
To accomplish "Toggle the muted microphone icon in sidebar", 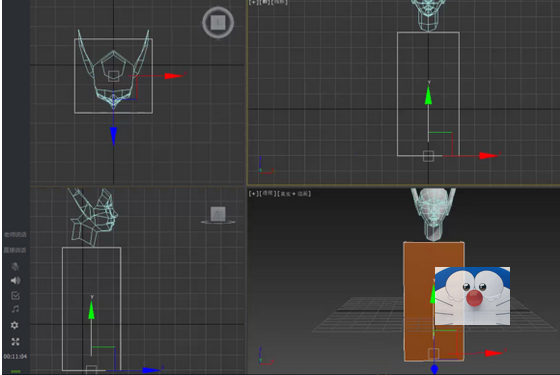I will [15, 266].
